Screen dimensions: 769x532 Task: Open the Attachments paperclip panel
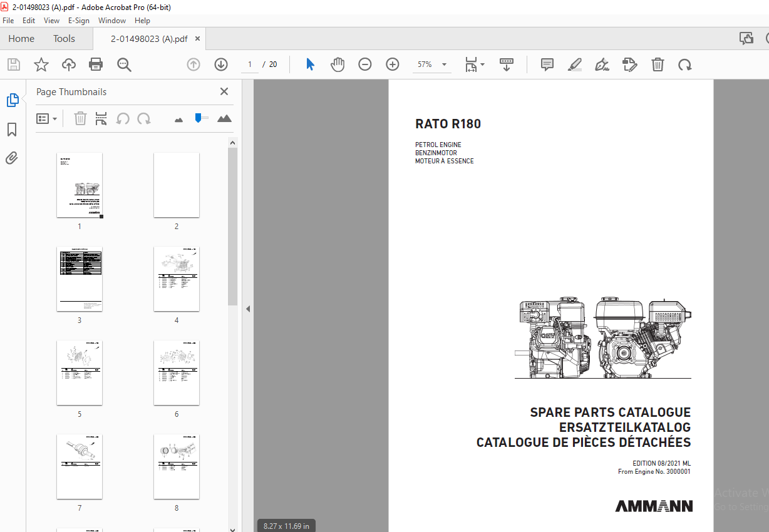(x=12, y=158)
